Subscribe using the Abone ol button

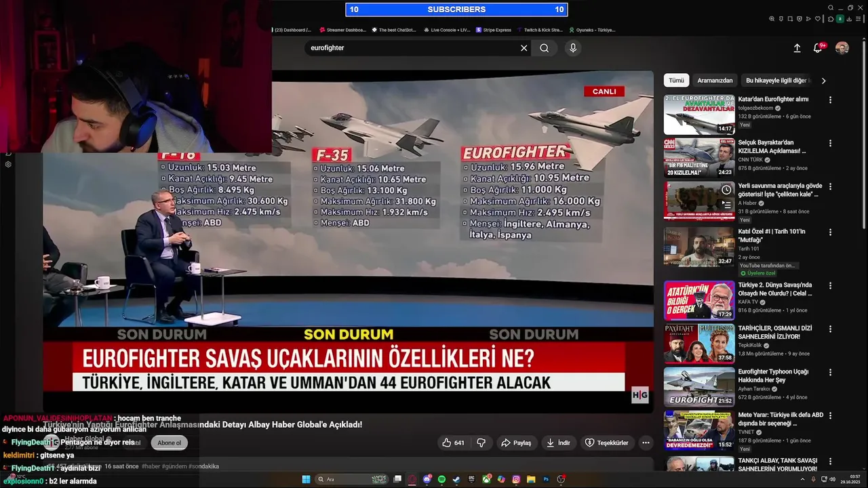(x=170, y=443)
